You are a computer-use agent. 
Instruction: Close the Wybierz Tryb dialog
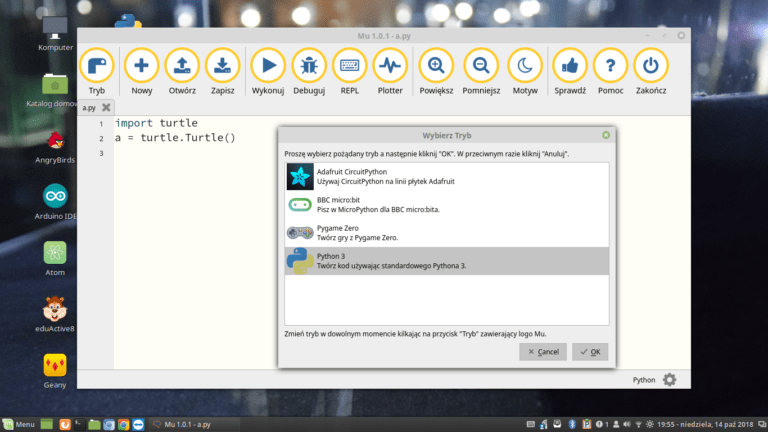(606, 135)
